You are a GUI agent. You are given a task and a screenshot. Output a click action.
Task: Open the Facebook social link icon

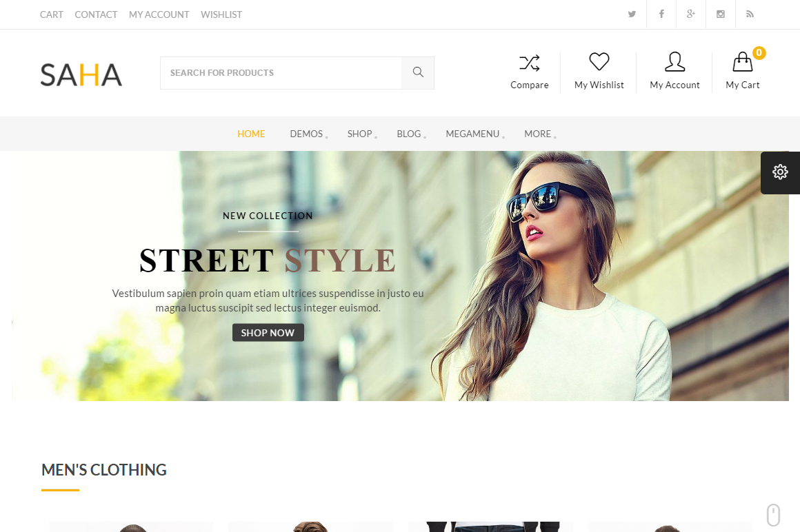661,14
